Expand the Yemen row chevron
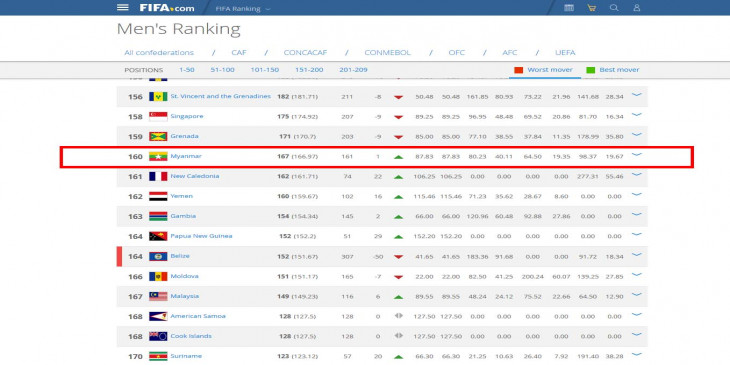The image size is (730, 365). (x=636, y=195)
